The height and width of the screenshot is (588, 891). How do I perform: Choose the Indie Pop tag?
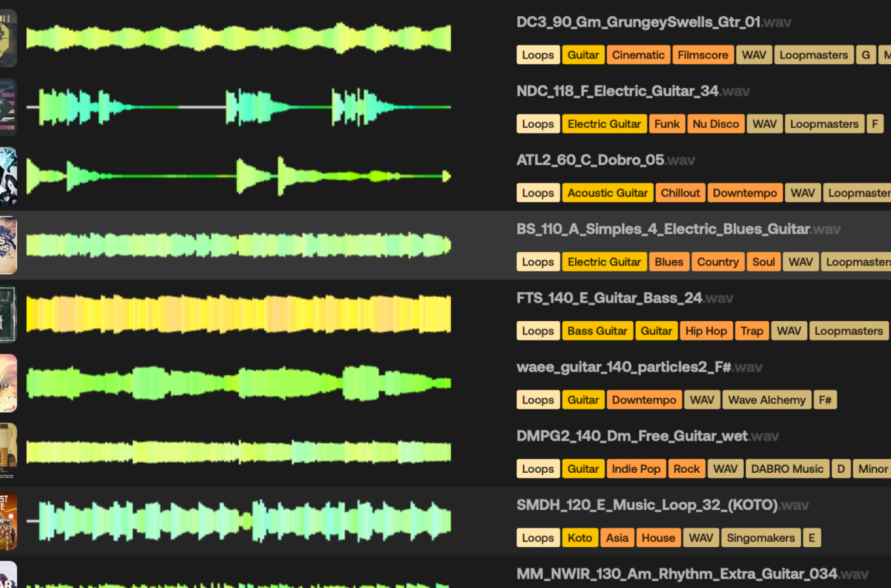(636, 468)
